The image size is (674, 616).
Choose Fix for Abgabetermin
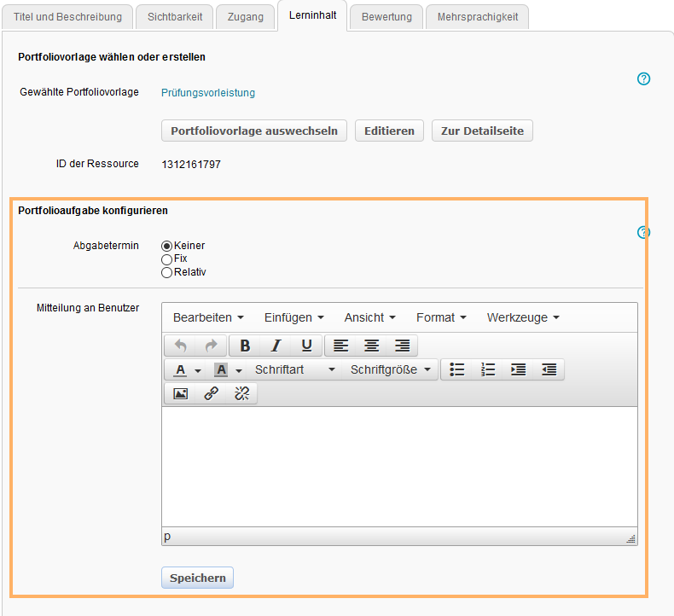[167, 259]
